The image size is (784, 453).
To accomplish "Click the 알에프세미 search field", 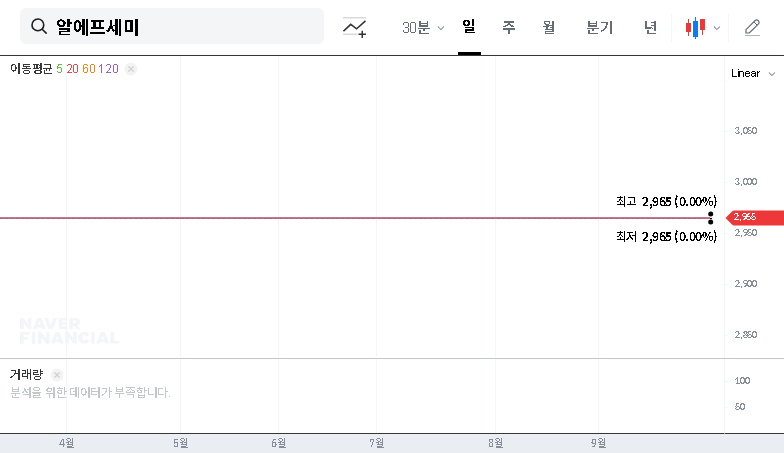I will [180, 27].
